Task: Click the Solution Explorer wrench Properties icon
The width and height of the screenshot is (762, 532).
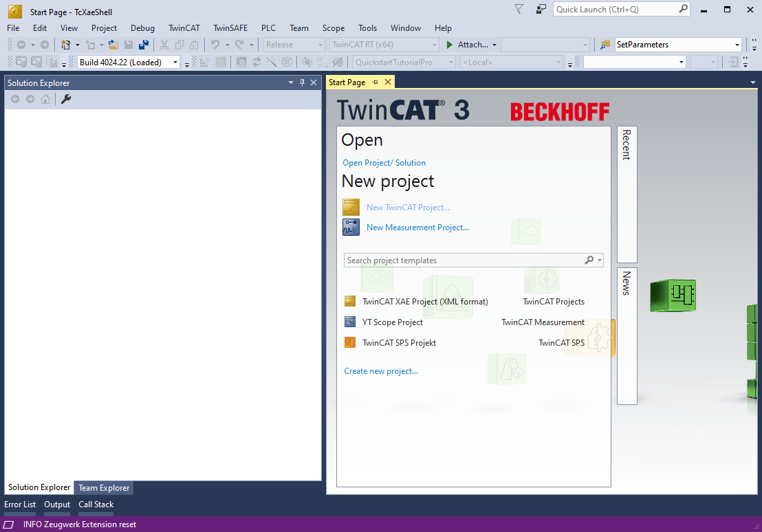Action: tap(66, 99)
